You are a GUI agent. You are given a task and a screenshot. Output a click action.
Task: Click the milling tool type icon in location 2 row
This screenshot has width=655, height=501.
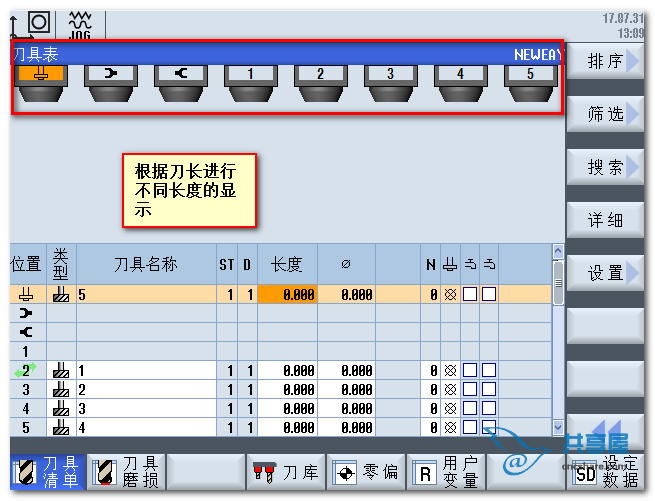tap(61, 370)
